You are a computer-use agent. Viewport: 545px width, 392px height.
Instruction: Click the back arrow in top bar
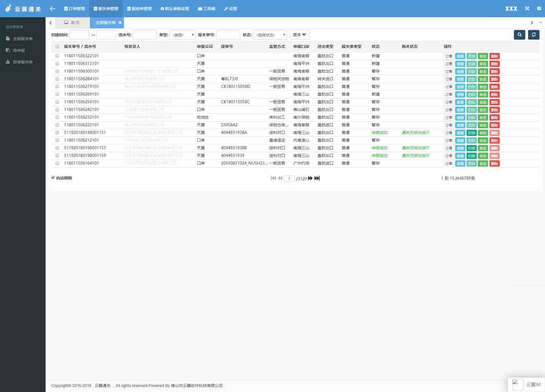point(52,9)
